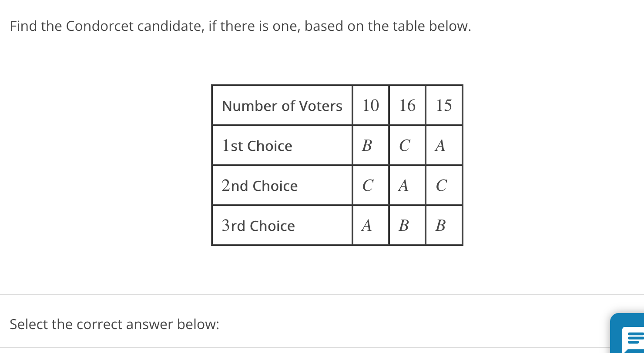Image resolution: width=644 pixels, height=353 pixels.
Task: Click the 2nd Choice row label
Action: tap(260, 185)
